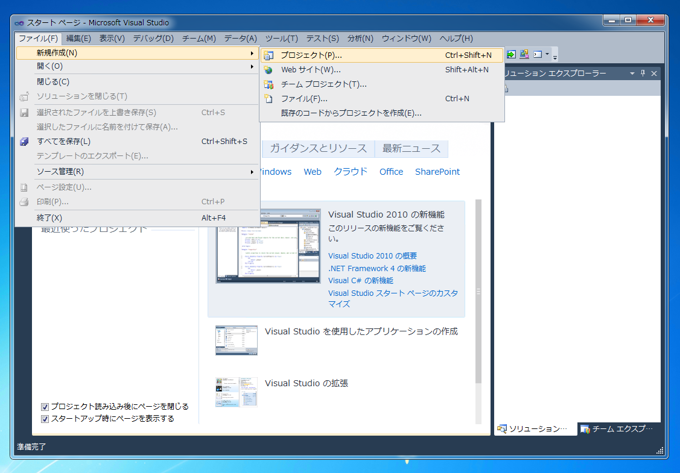Choose Web サイト(W)... menu entry

click(x=382, y=70)
